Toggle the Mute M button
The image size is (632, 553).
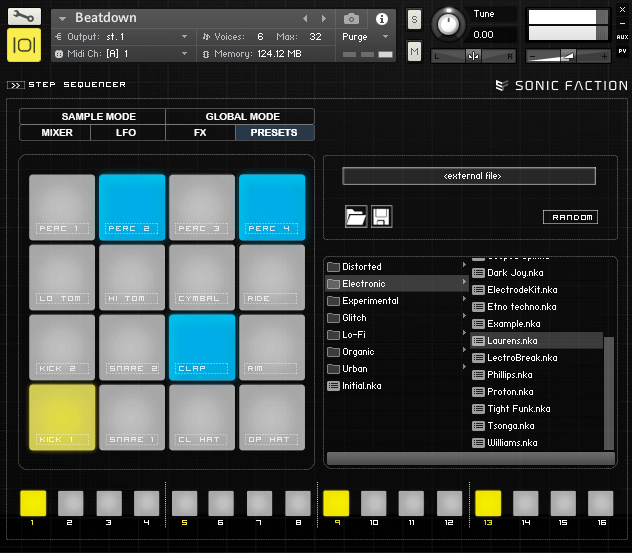click(414, 50)
